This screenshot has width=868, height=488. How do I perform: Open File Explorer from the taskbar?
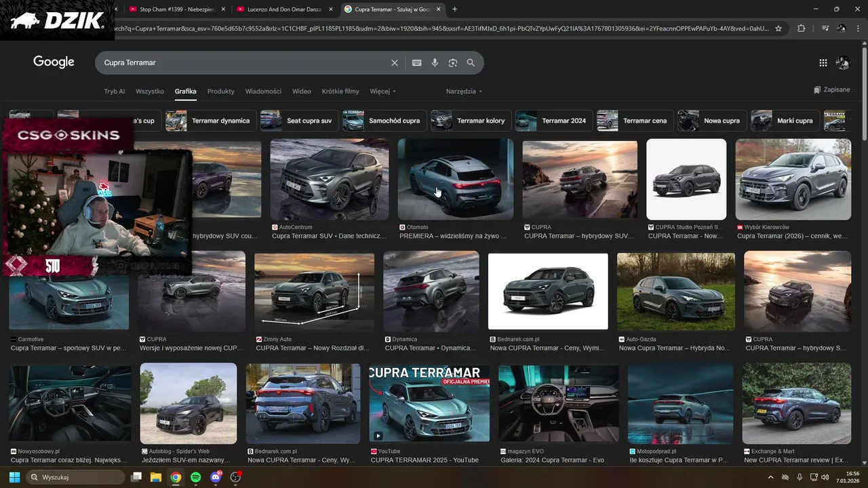tap(155, 477)
